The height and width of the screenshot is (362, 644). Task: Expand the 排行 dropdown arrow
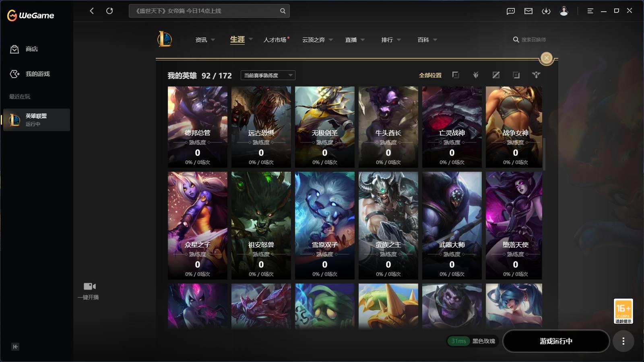point(399,40)
